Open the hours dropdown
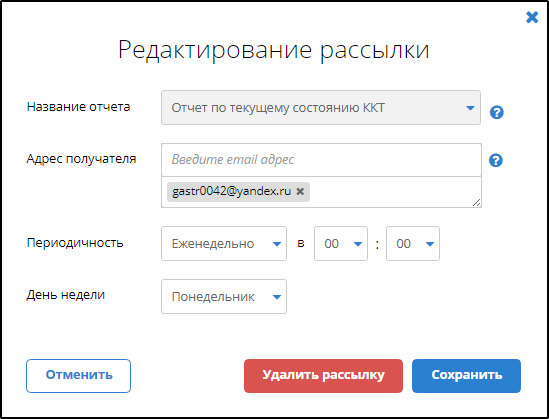Viewport: 549px width, 419px height. (341, 244)
